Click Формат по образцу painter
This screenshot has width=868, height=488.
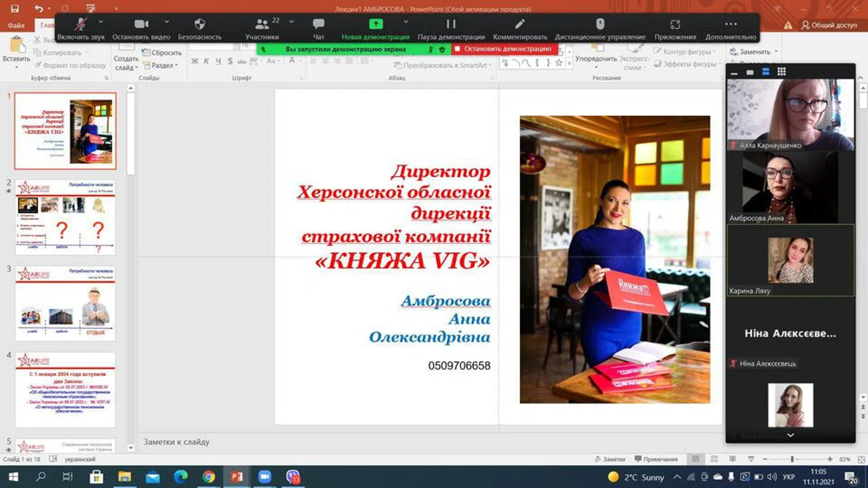[69, 65]
